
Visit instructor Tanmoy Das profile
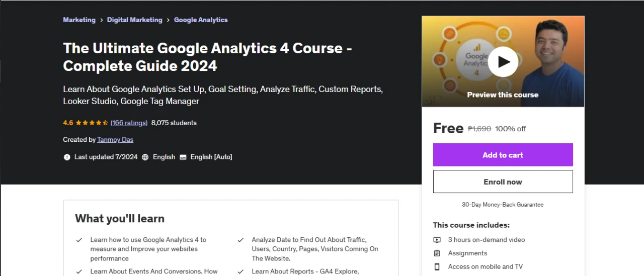(115, 140)
